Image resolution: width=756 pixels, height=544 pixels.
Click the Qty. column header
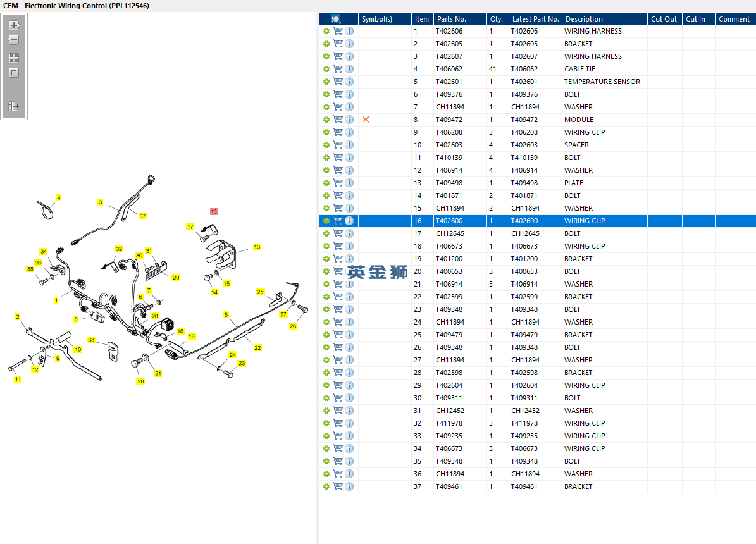click(x=498, y=19)
